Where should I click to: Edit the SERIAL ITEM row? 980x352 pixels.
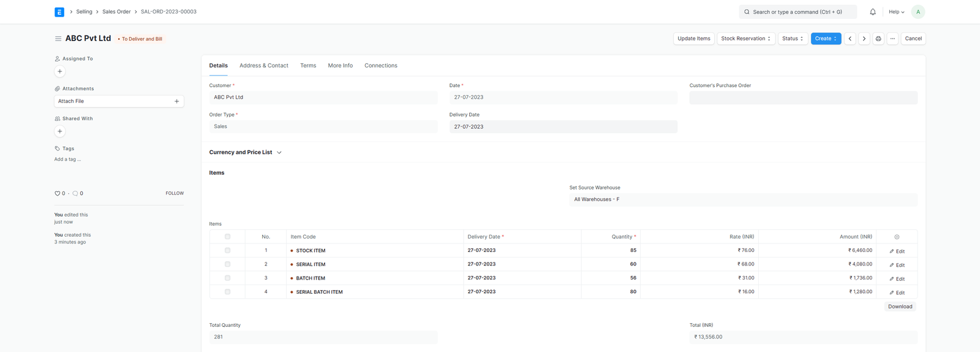pos(897,265)
